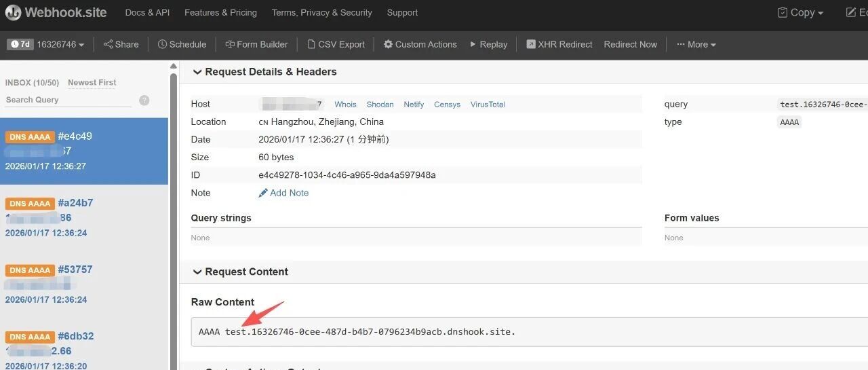Open the More dropdown menu
The image size is (868, 370).
pos(696,44)
